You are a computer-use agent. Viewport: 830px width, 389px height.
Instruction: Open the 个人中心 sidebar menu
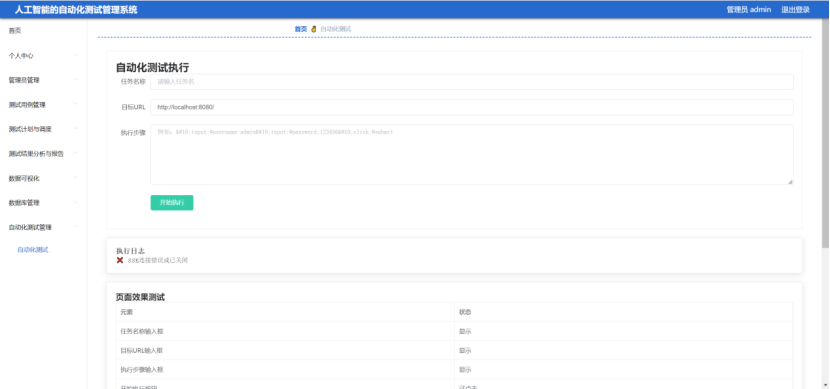pyautogui.click(x=43, y=56)
